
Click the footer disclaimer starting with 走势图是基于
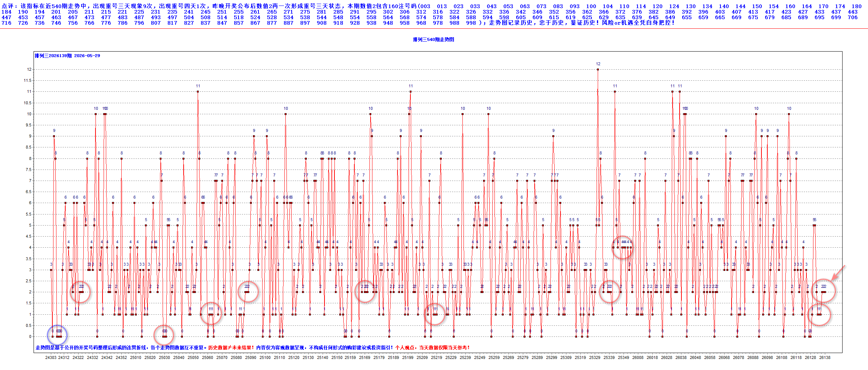[x=253, y=348]
